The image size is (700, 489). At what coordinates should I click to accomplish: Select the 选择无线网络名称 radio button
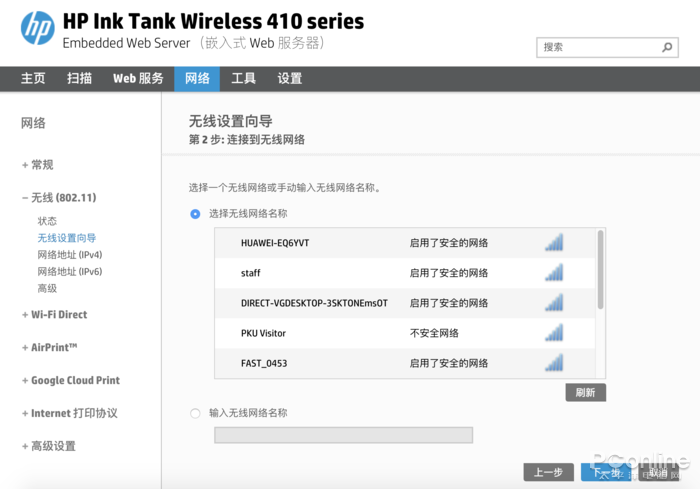pos(195,214)
